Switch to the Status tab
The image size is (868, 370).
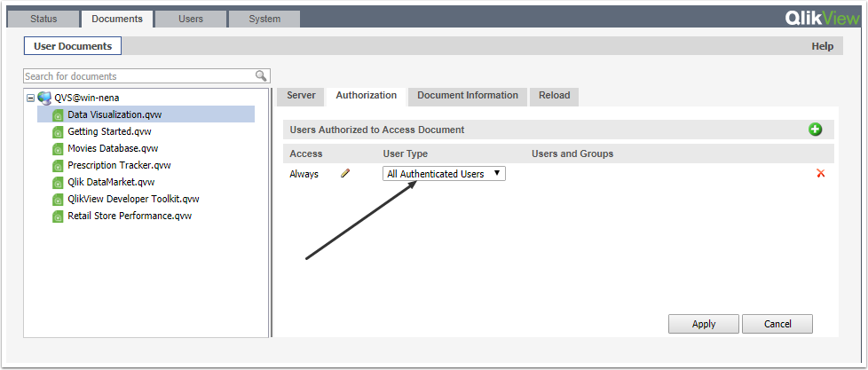43,19
